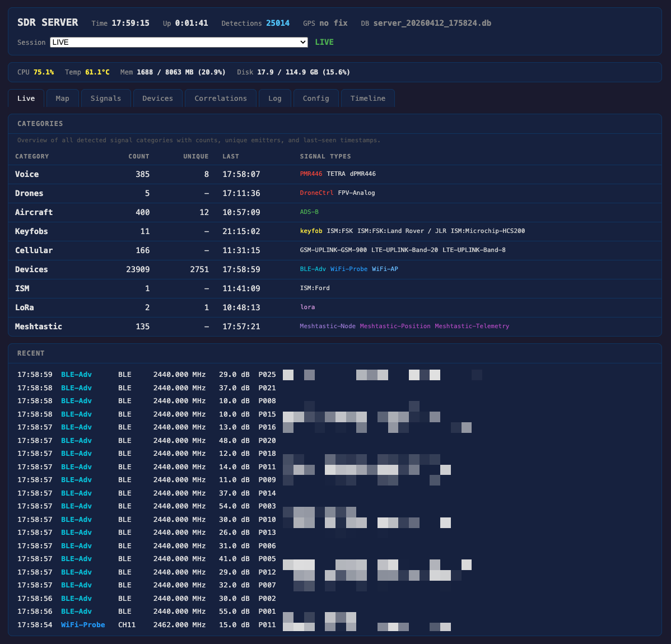
Task: Click the Devices category name in table
Action: point(32,269)
